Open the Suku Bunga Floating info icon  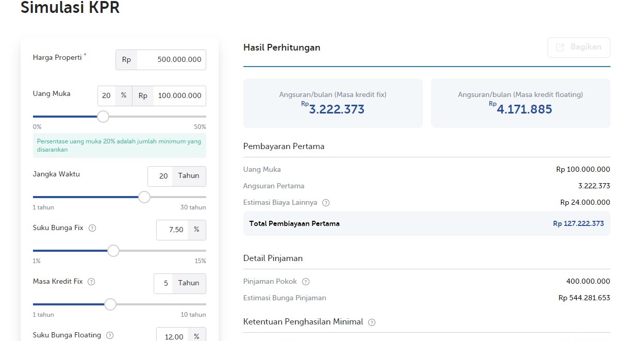(x=109, y=335)
